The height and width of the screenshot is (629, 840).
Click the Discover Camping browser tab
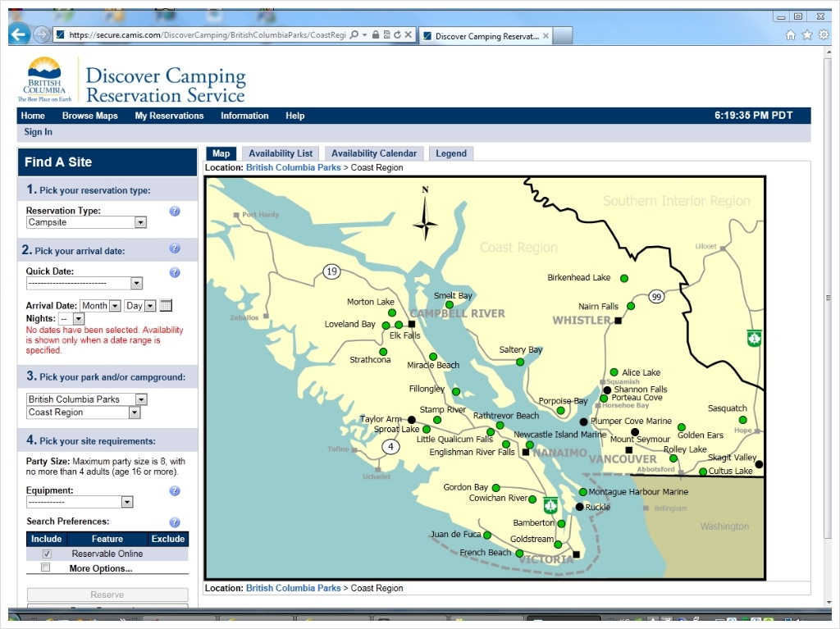[486, 36]
